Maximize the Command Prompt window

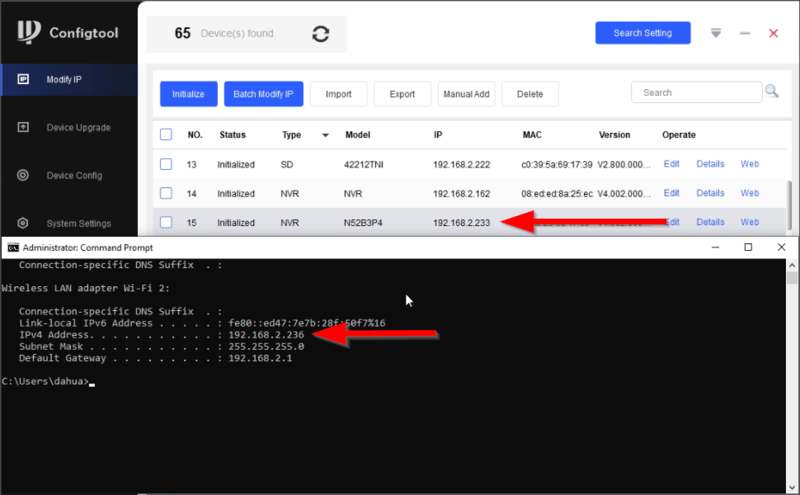coord(748,247)
